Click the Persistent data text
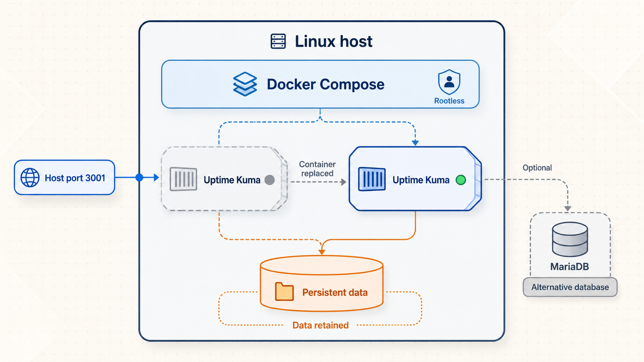Image resolution: width=644 pixels, height=362 pixels. pyautogui.click(x=335, y=292)
